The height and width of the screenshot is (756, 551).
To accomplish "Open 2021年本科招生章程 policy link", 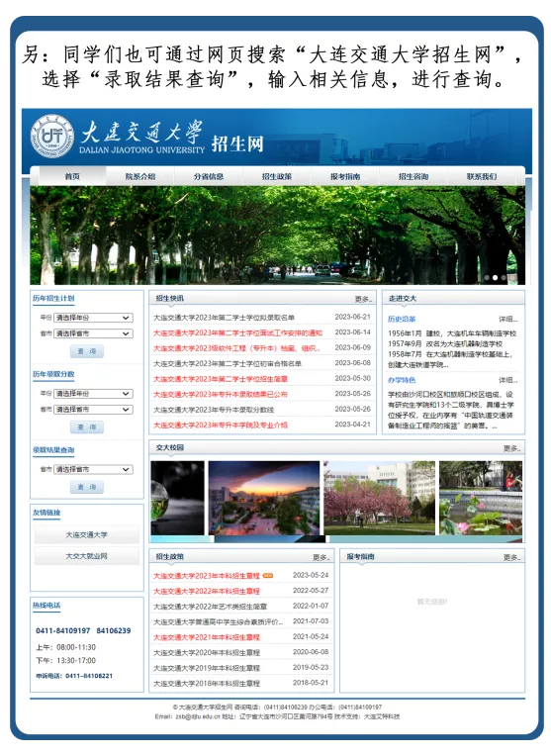I will coord(207,637).
